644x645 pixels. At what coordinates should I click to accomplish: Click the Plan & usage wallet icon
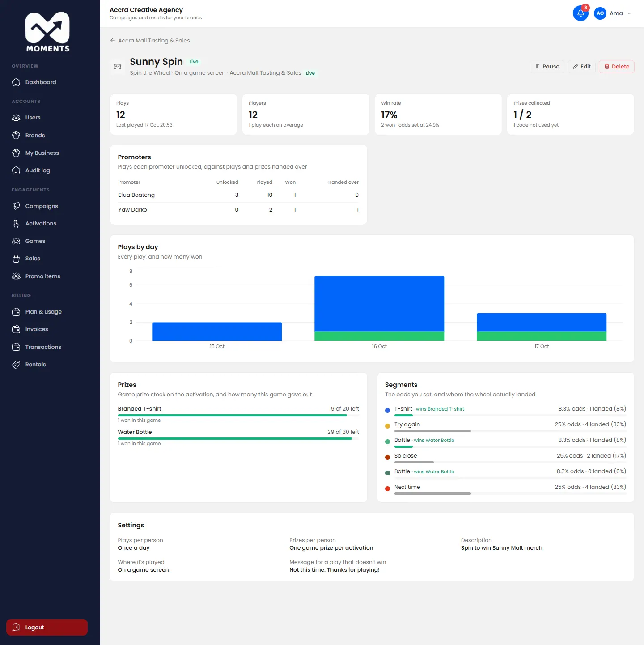pos(16,312)
